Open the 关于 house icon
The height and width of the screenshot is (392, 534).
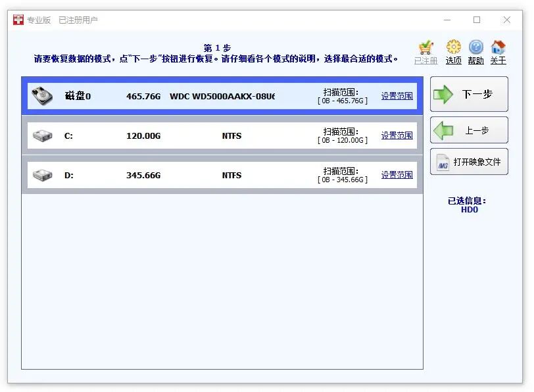pos(498,47)
